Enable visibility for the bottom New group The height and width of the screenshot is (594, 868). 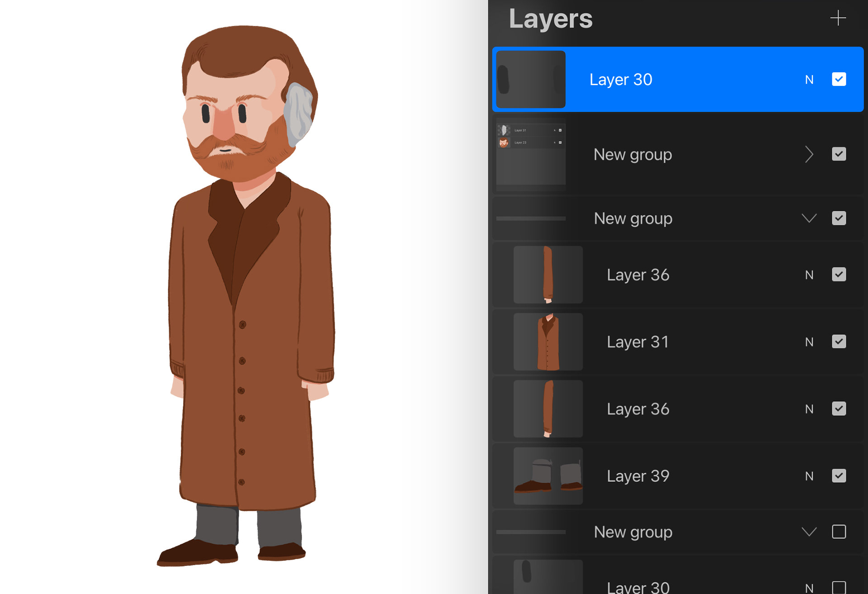(839, 532)
